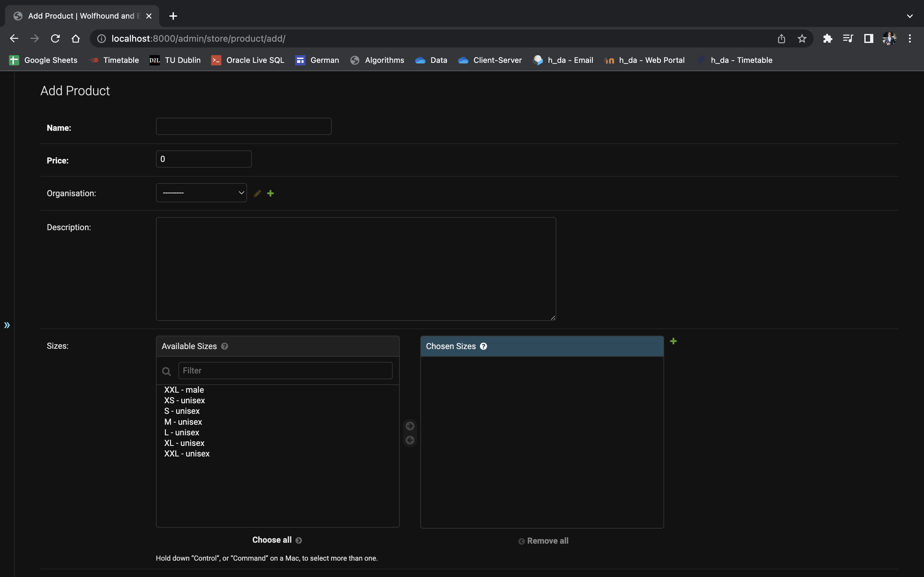Click the left-arrow remove size icon
Screen dimensions: 924x577
(410, 440)
